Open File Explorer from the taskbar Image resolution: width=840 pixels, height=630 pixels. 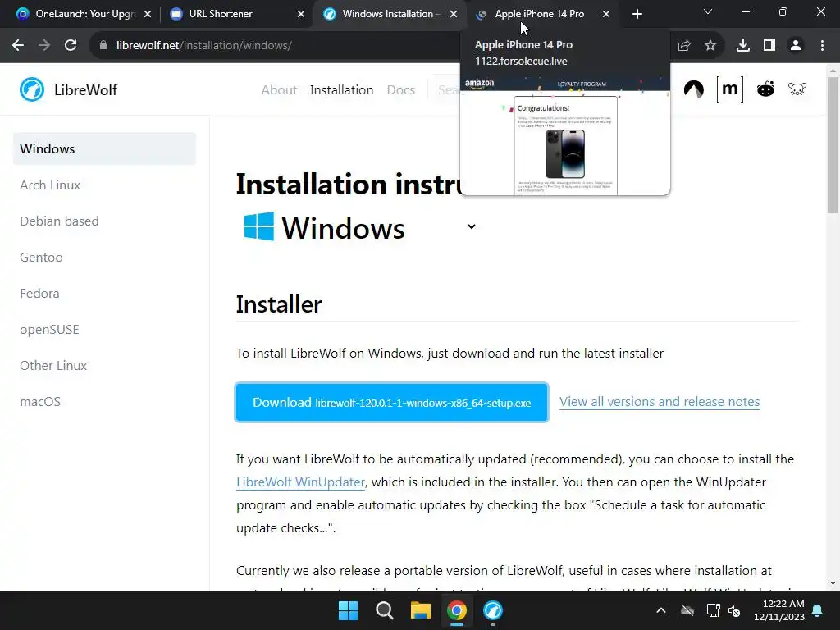point(421,610)
